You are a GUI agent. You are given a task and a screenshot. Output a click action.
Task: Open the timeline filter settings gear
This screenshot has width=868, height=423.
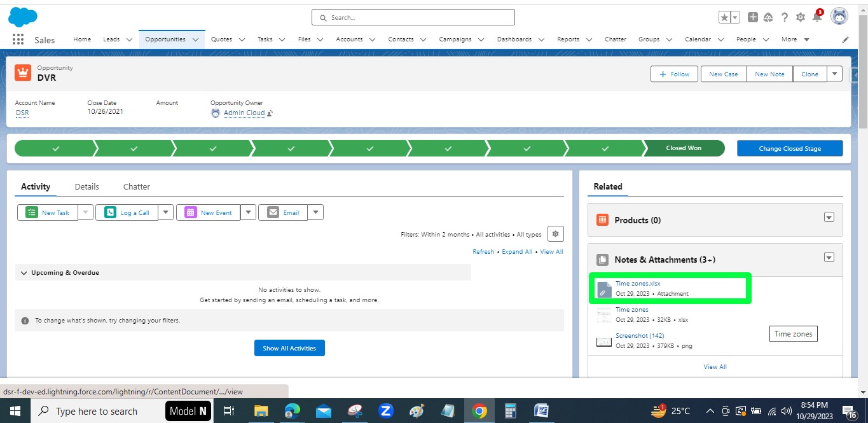pyautogui.click(x=555, y=234)
